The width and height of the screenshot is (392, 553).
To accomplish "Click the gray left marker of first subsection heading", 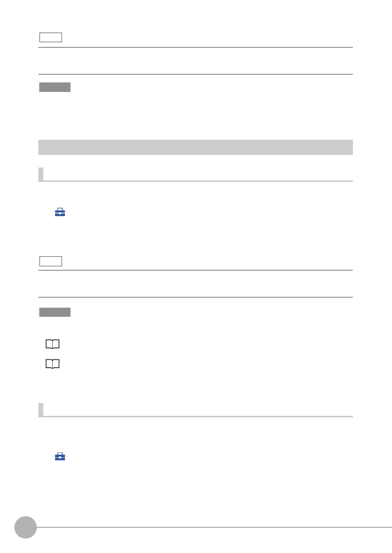I will coord(41,175).
